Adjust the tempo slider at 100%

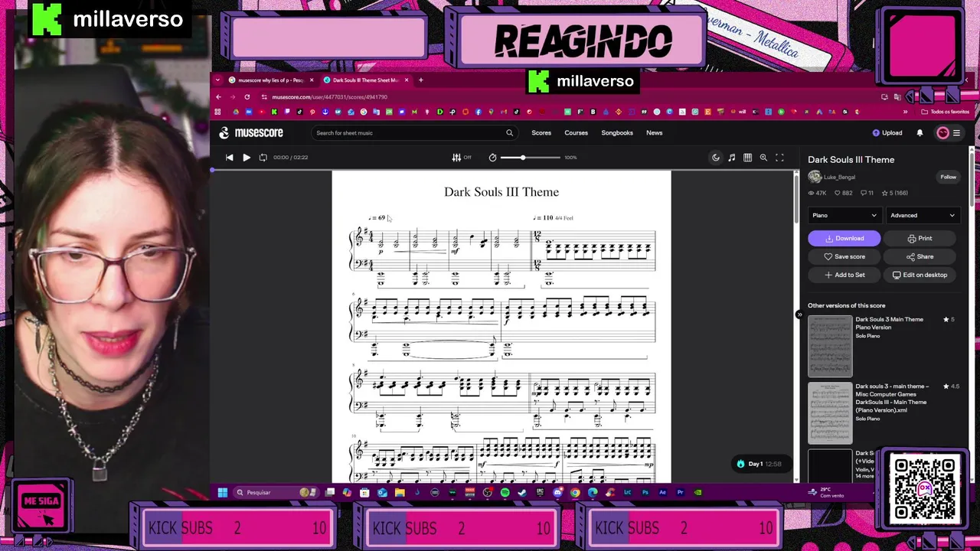pyautogui.click(x=531, y=157)
